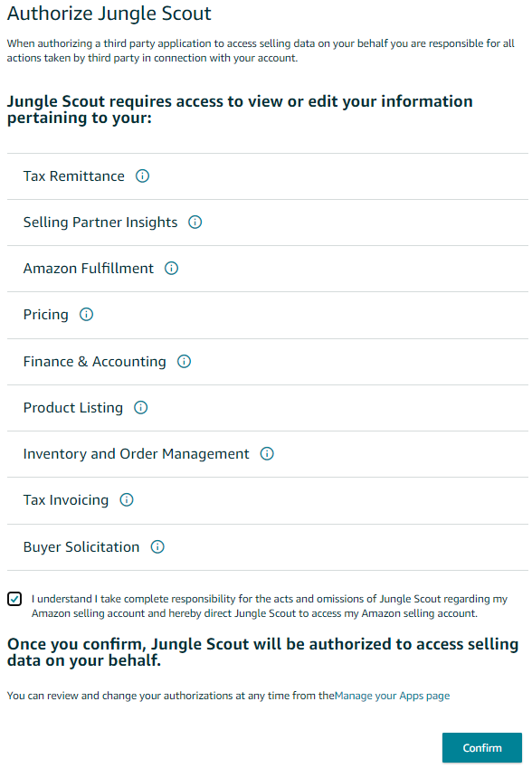This screenshot has height=768, width=532.
Task: Open the info icon beside Product Listing
Action: [140, 407]
